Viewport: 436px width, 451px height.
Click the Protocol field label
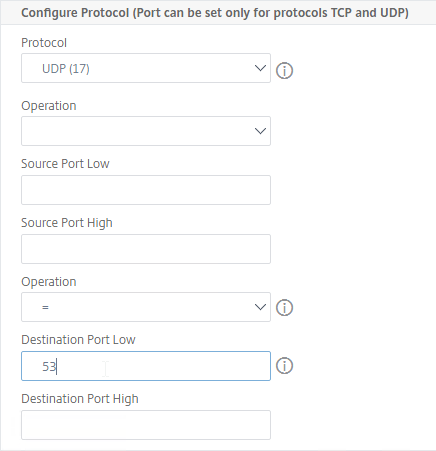[x=44, y=43]
